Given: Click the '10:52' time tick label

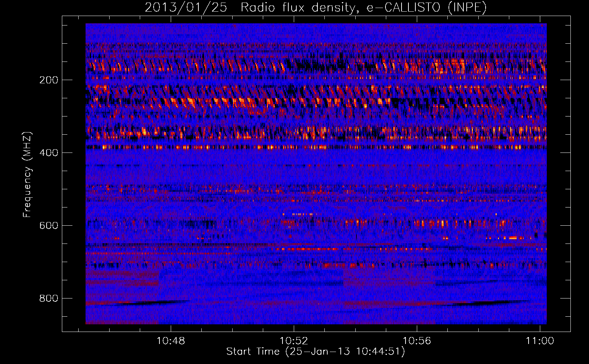Looking at the screenshot, I should 294,341.
